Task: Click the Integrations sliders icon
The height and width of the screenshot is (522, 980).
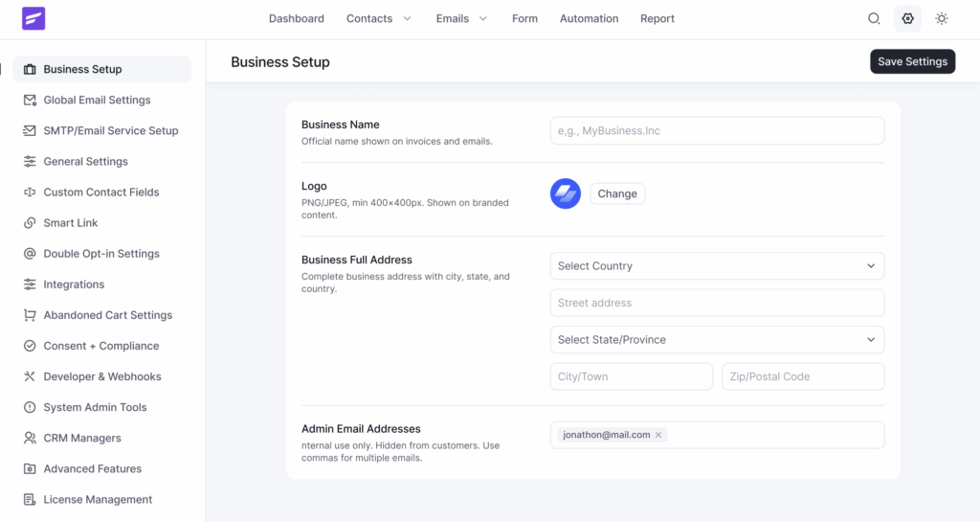Action: 30,284
